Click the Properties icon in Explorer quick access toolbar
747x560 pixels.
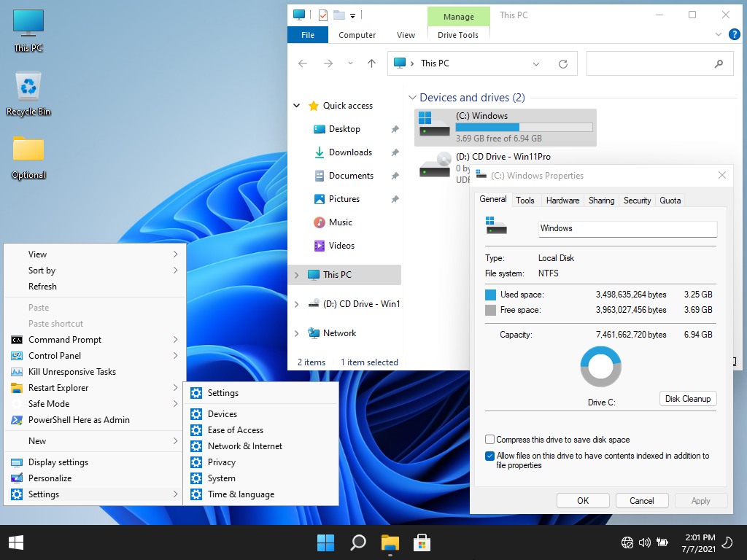pyautogui.click(x=323, y=15)
